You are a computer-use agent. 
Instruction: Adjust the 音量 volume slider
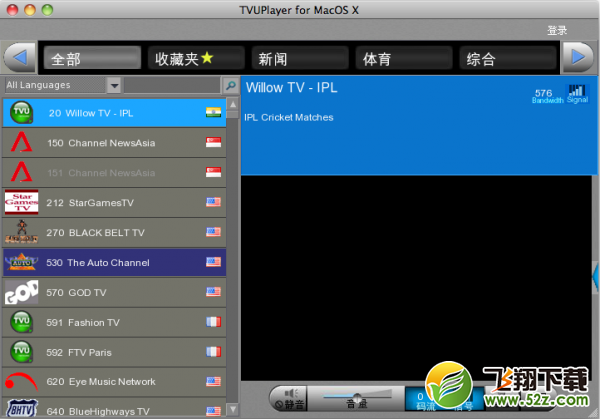pyautogui.click(x=357, y=397)
